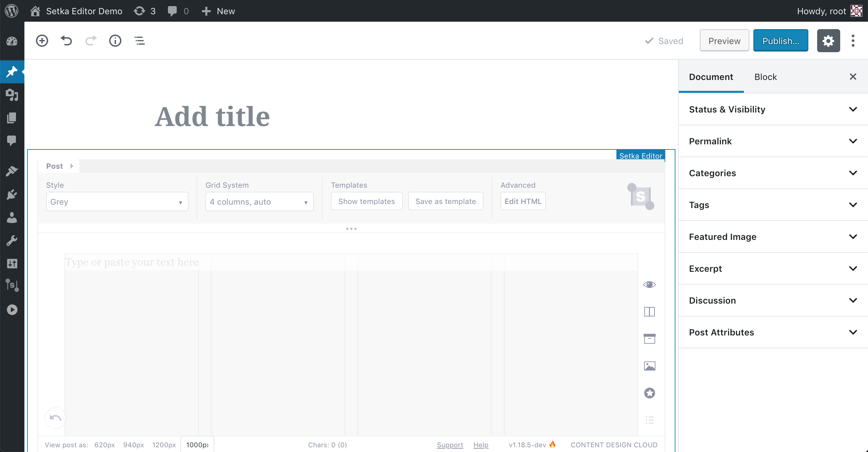Collapse the admin menu with play icon
The height and width of the screenshot is (452, 868).
(12, 309)
